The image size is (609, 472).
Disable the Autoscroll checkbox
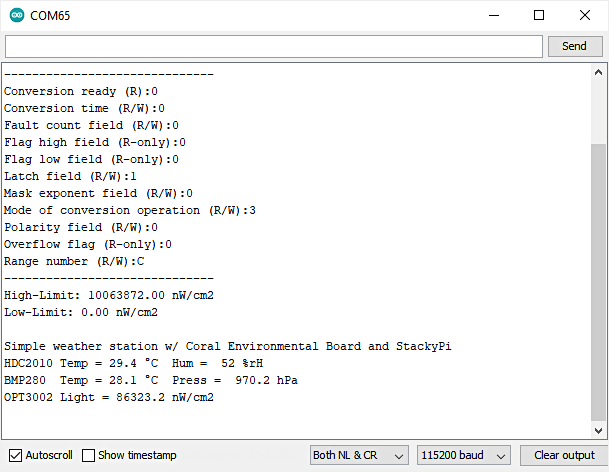14,455
